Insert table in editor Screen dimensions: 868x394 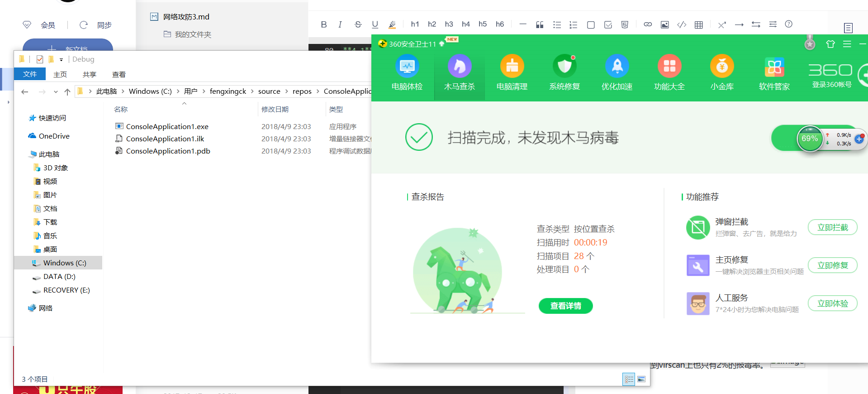pos(699,25)
